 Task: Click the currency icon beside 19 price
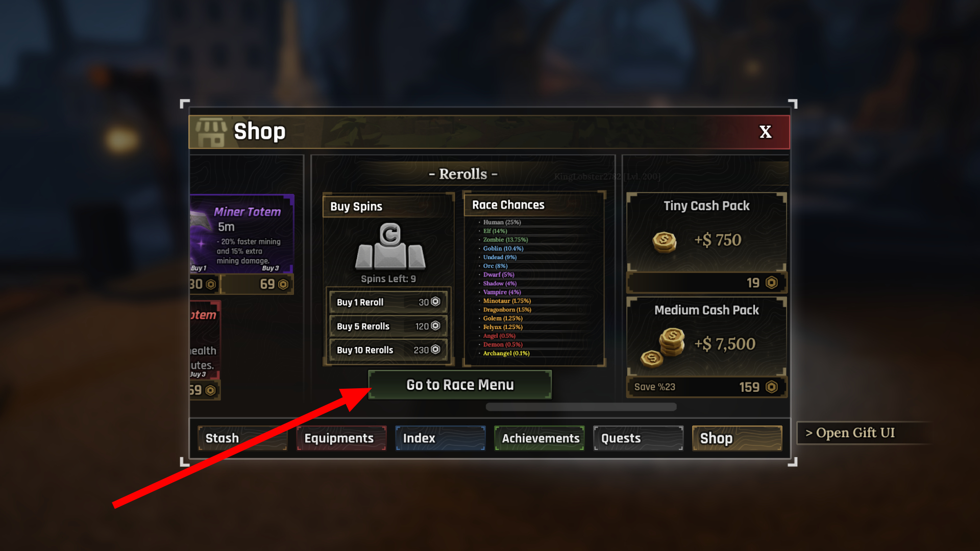(x=772, y=283)
